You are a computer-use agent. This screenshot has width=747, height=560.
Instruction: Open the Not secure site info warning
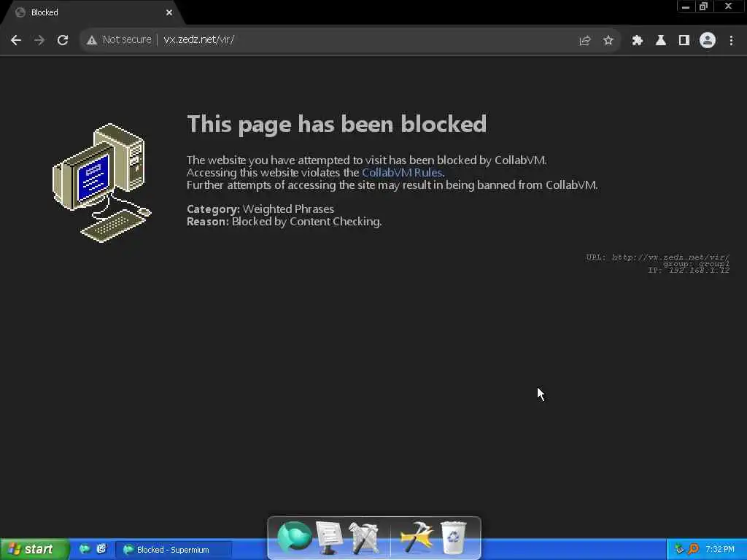tap(119, 40)
